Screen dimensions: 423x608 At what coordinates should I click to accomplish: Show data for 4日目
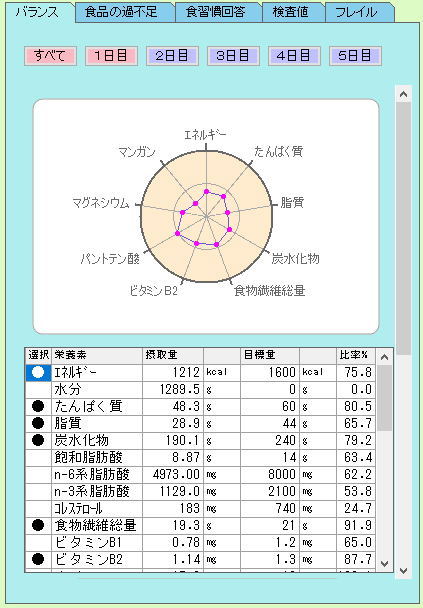(294, 56)
